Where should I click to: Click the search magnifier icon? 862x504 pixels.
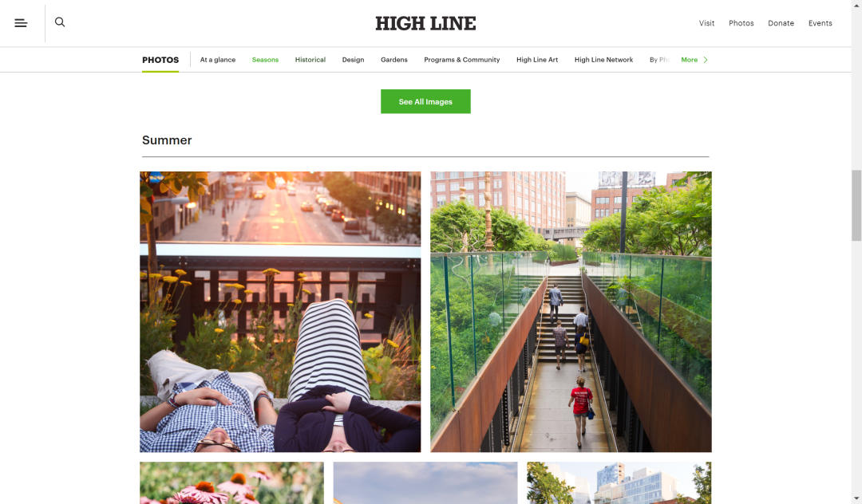[x=60, y=22]
